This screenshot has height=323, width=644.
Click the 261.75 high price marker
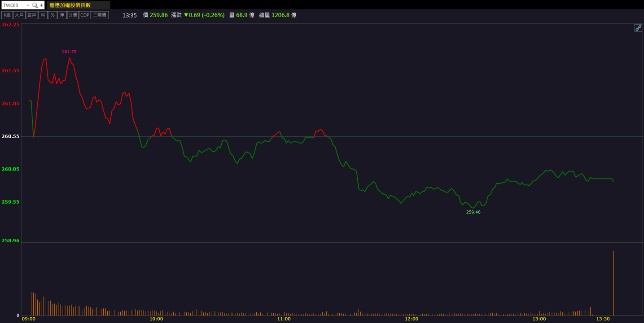click(x=69, y=52)
